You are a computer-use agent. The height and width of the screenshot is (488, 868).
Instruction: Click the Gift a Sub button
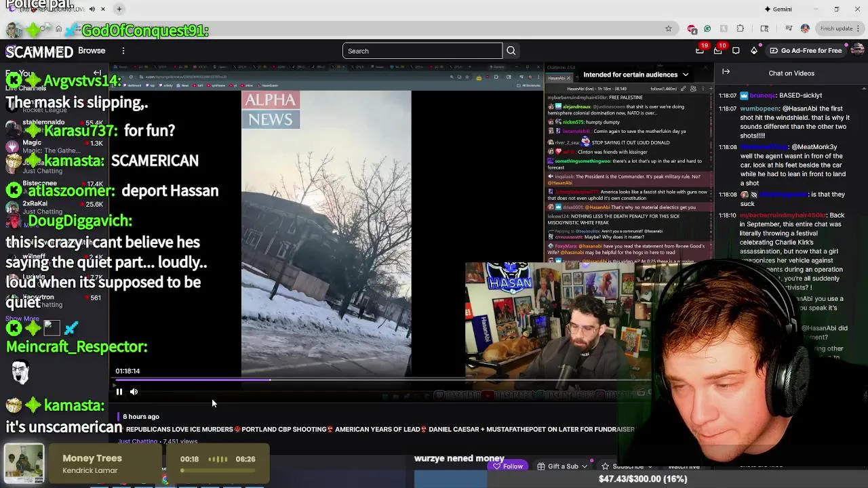[557, 466]
